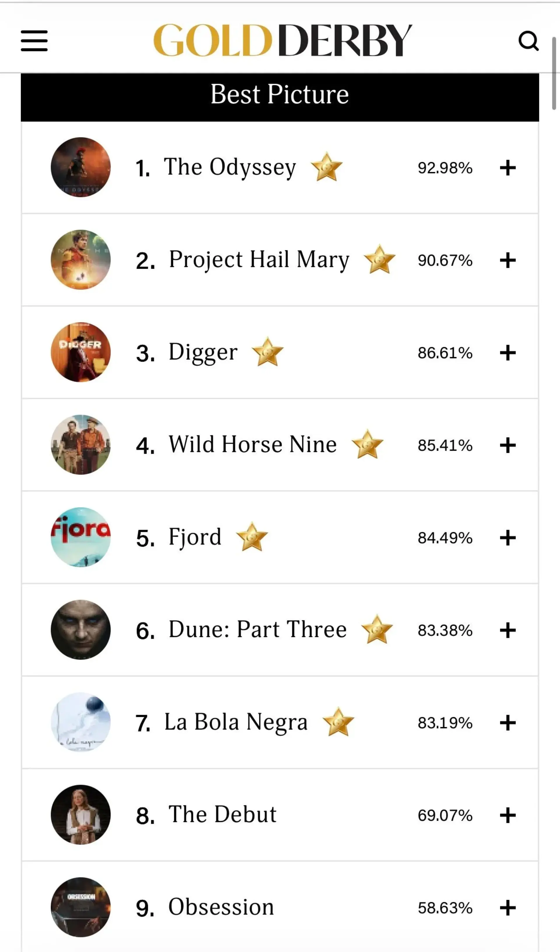Click the page scrollbar handle
Screen dimensions: 560x952
[x=554, y=73]
